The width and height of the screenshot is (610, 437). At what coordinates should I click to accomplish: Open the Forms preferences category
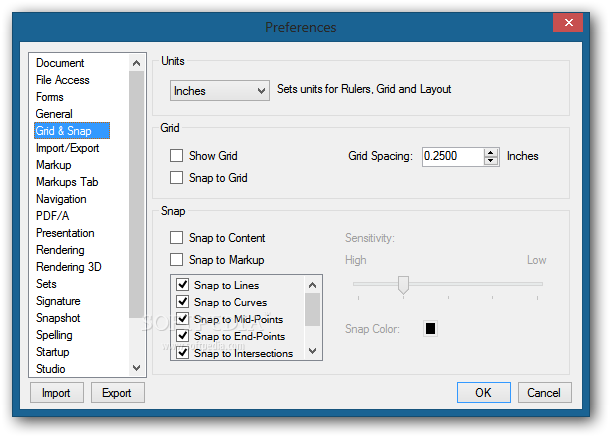(x=50, y=97)
